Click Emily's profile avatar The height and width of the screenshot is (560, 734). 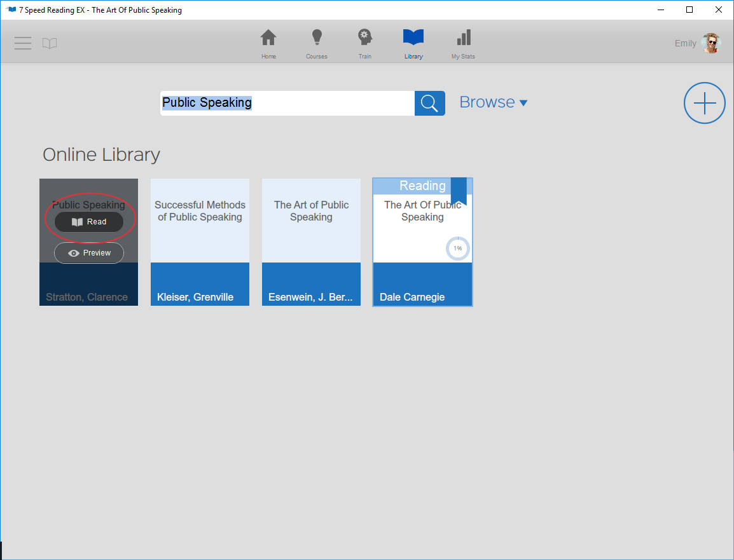(710, 43)
